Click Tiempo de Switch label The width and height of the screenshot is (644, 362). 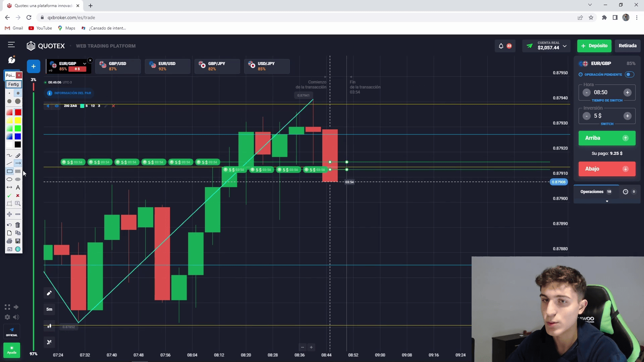(x=607, y=101)
